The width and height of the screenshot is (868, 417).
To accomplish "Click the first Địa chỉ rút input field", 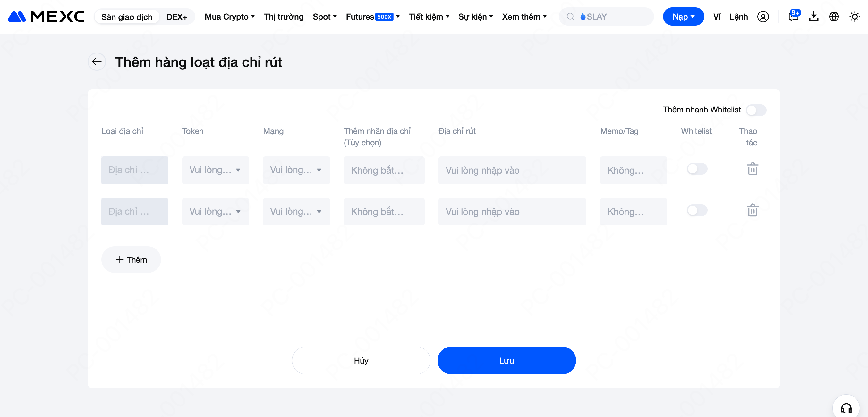I will (512, 170).
